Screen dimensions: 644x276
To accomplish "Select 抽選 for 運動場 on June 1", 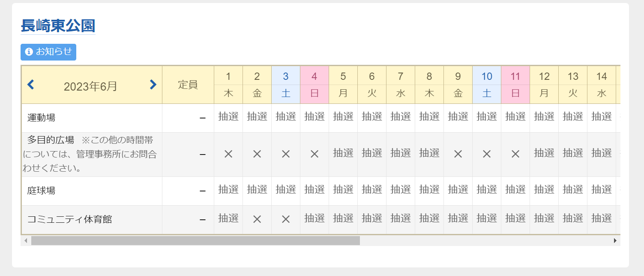I will click(228, 117).
